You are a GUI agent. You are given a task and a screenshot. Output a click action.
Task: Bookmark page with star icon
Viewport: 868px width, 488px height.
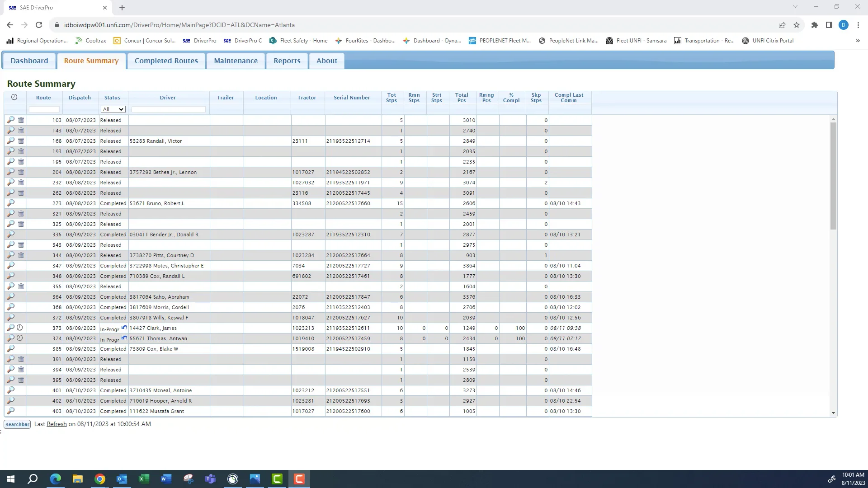797,25
